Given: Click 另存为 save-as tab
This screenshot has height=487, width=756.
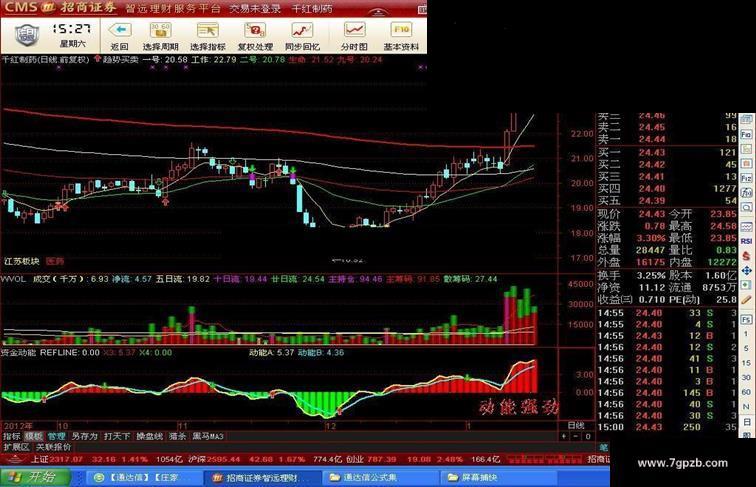Looking at the screenshot, I should (84, 436).
